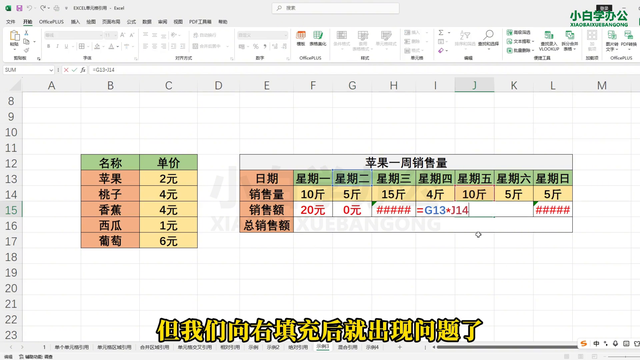Switch to the OfficePLUS ribbon tab
Image resolution: width=640 pixels, height=360 pixels.
[51, 22]
